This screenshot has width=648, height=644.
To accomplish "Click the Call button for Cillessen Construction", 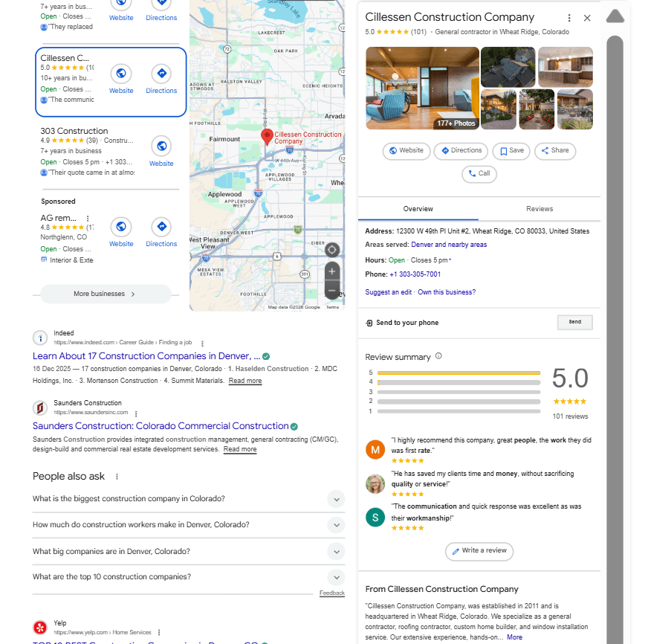I will pos(479,173).
